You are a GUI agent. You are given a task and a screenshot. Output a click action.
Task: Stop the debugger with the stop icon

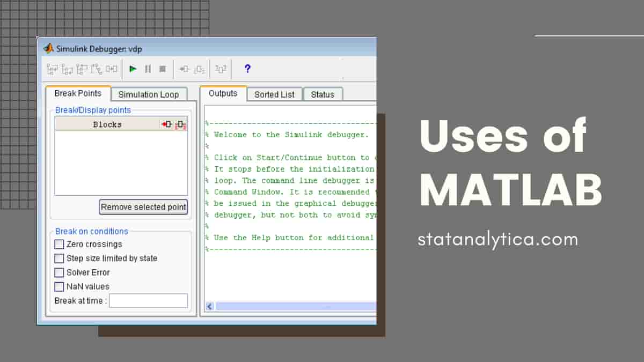(163, 69)
